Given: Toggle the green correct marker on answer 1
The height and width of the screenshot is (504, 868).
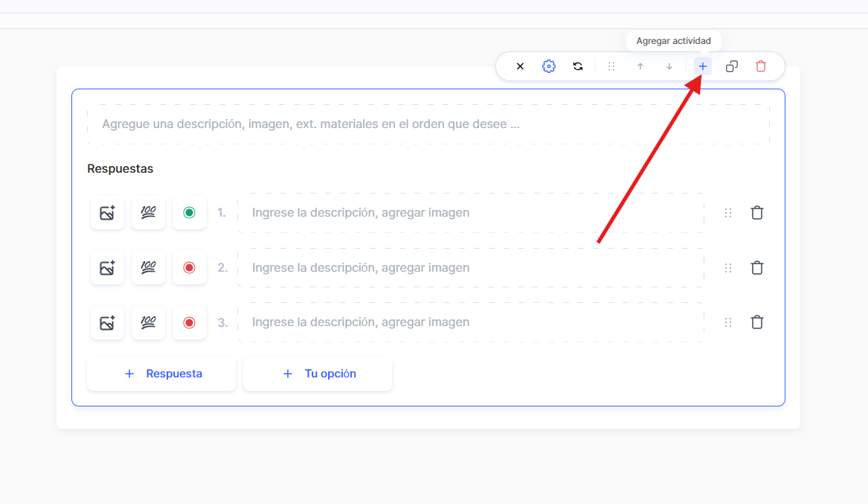Looking at the screenshot, I should (x=189, y=213).
